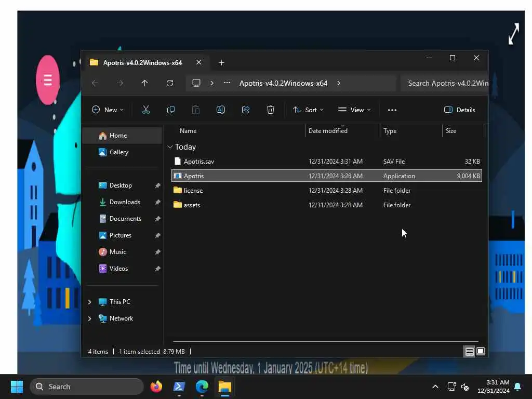Image resolution: width=532 pixels, height=399 pixels.
Task: Select Home in navigation pane
Action: (x=122, y=136)
